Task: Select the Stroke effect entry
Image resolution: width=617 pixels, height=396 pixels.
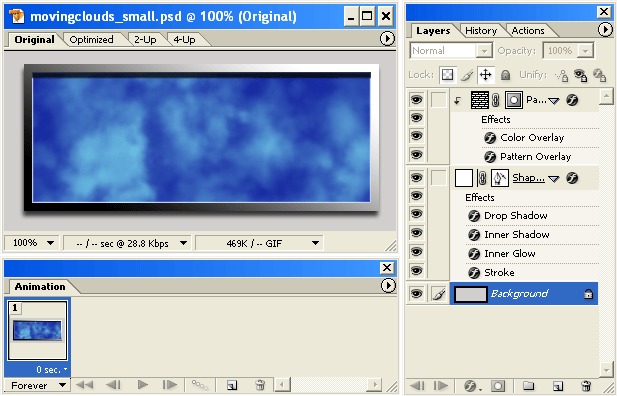Action: tap(499, 272)
